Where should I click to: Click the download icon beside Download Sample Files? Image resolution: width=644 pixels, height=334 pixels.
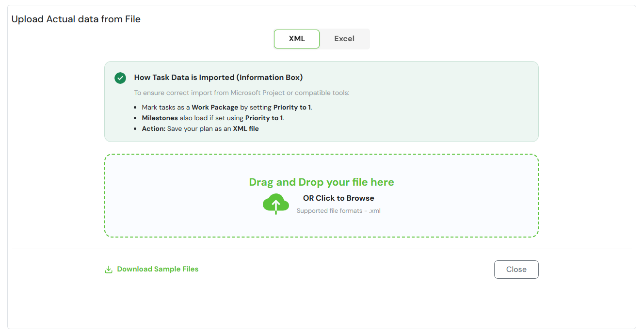click(109, 270)
